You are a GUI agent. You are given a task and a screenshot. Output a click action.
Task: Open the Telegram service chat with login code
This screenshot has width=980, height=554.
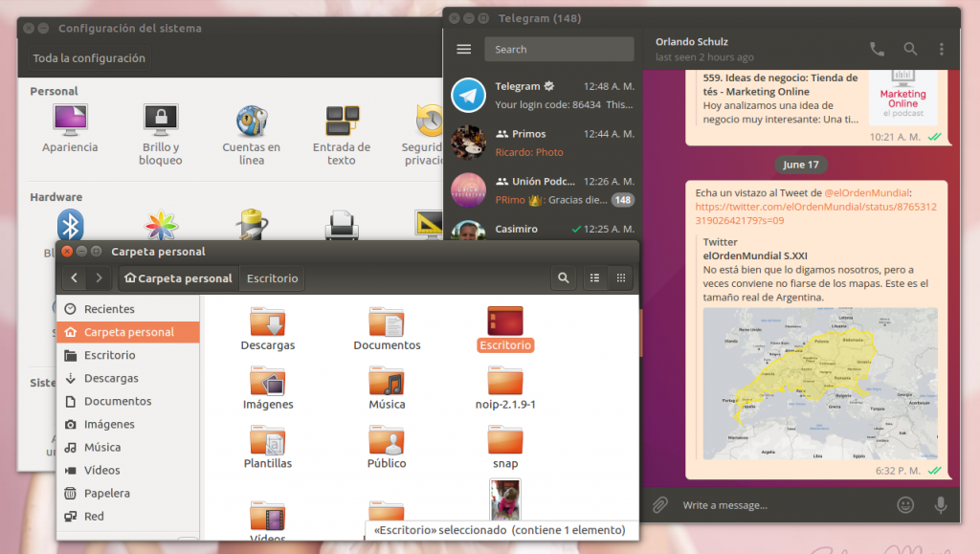(543, 95)
